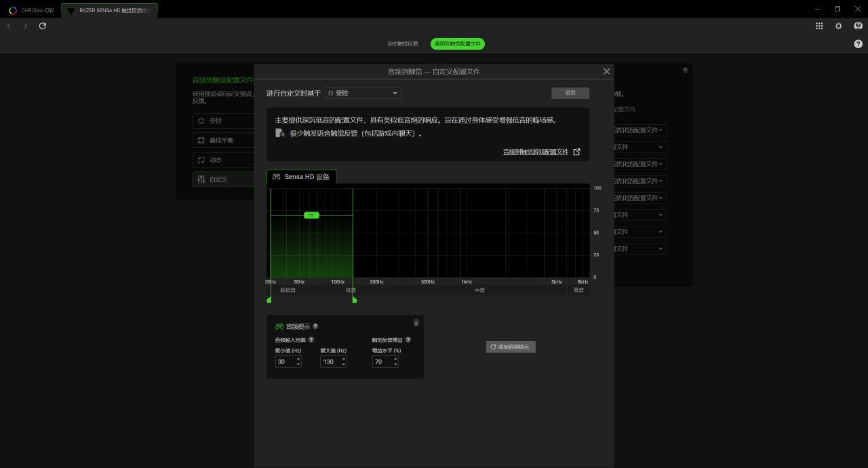Decrease the 最大值 (Hz) value
The width and height of the screenshot is (868, 468).
click(x=344, y=365)
